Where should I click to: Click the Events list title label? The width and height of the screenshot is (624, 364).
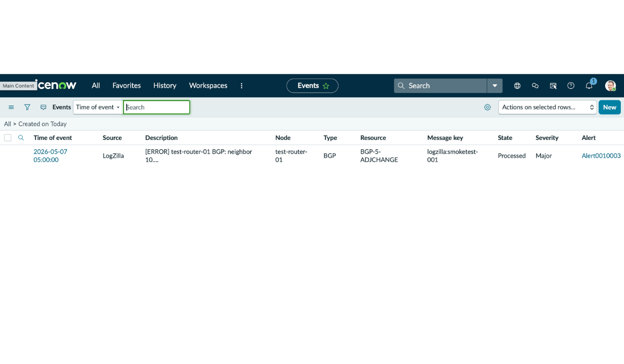point(61,107)
